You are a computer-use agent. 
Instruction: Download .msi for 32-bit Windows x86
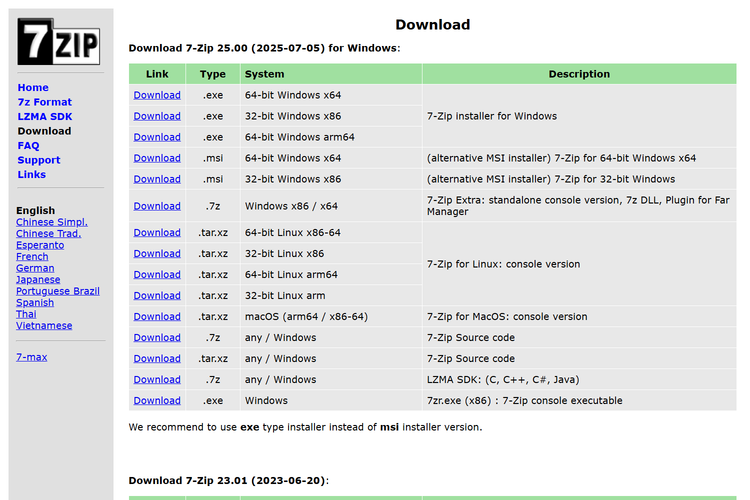click(x=157, y=179)
